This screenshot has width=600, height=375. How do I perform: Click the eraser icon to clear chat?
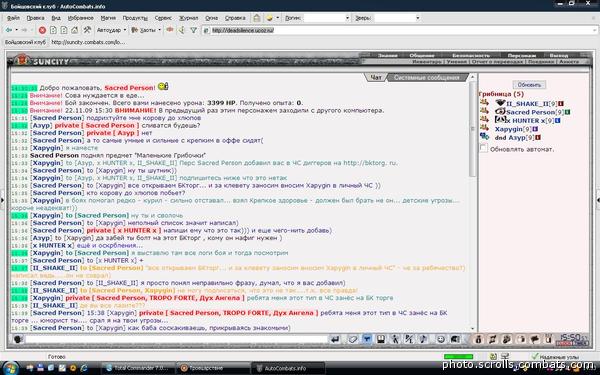coord(352,339)
